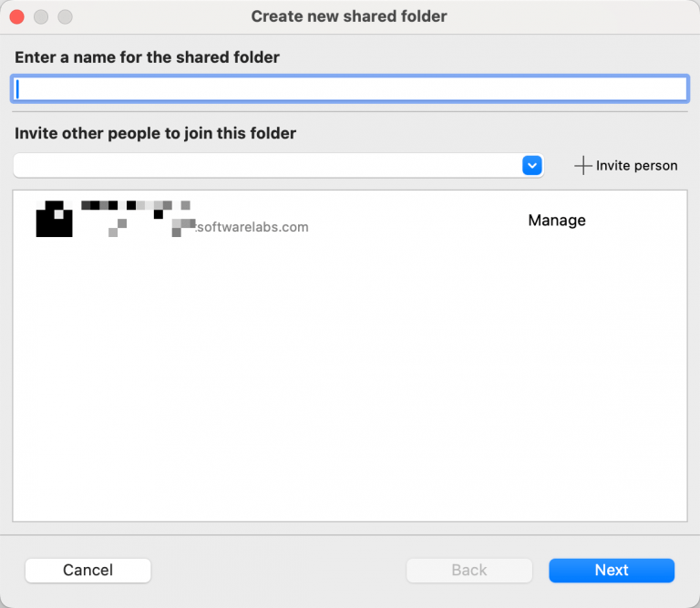Viewport: 700px width, 608px height.
Task: Click the member avatar in the list
Action: pyautogui.click(x=54, y=219)
